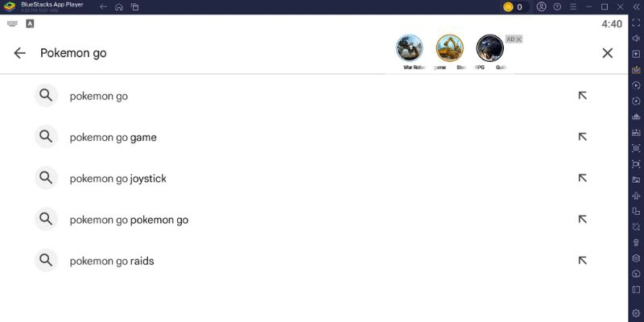The width and height of the screenshot is (644, 322).
Task: Open the BlueStacks account profile icon
Action: [542, 6]
